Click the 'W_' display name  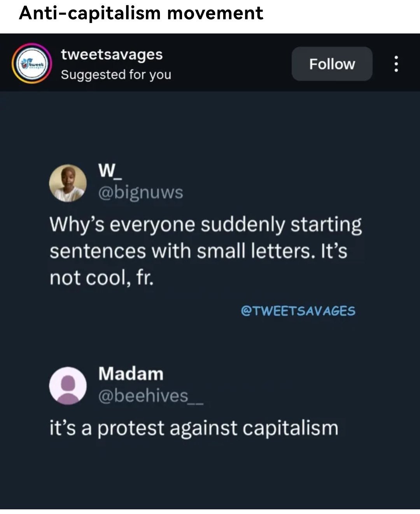pos(110,172)
